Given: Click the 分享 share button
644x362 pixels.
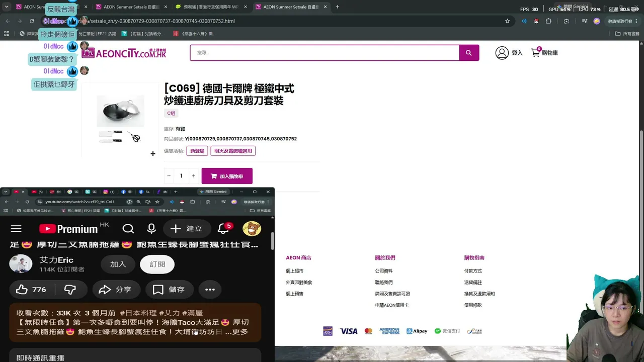Looking at the screenshot, I should coord(116,290).
